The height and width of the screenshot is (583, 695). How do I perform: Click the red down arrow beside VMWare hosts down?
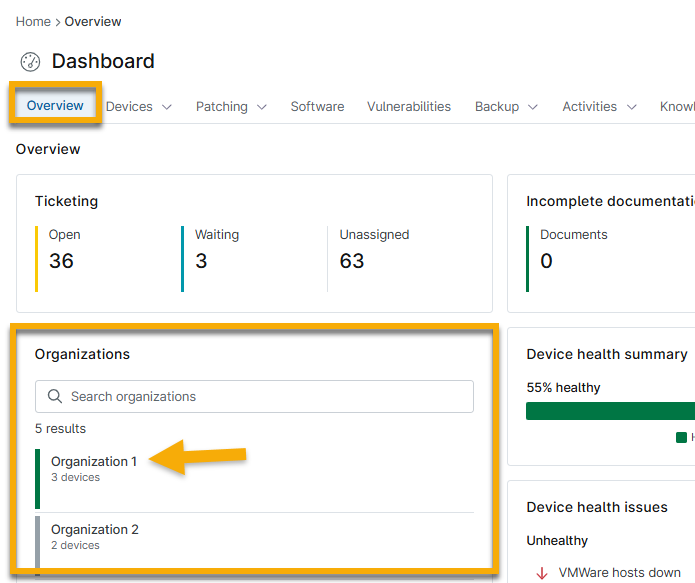(542, 573)
